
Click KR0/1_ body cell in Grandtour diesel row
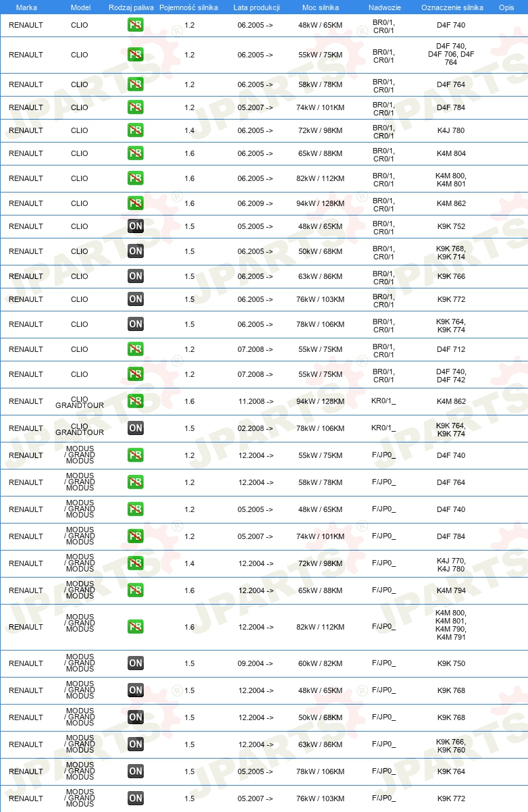tap(384, 428)
